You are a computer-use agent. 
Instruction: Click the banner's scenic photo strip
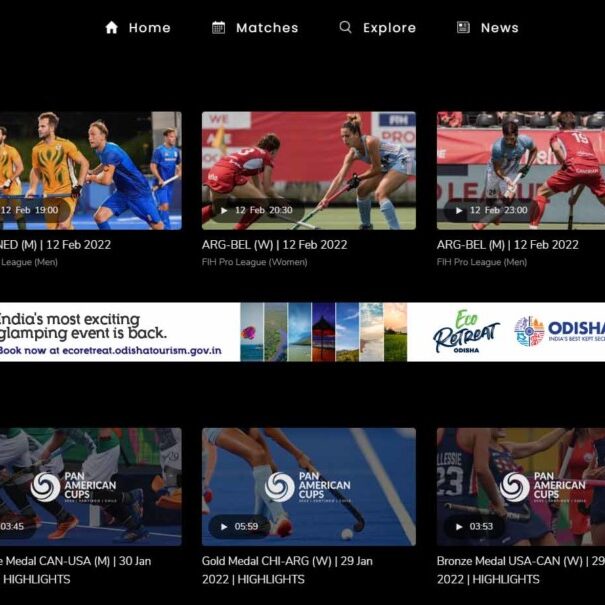[323, 332]
